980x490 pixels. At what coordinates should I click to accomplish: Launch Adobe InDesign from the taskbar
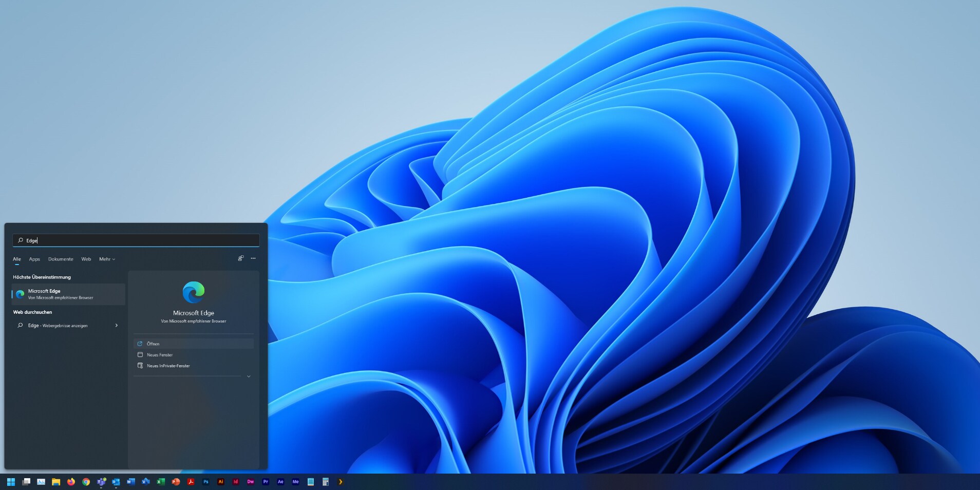[x=236, y=482]
